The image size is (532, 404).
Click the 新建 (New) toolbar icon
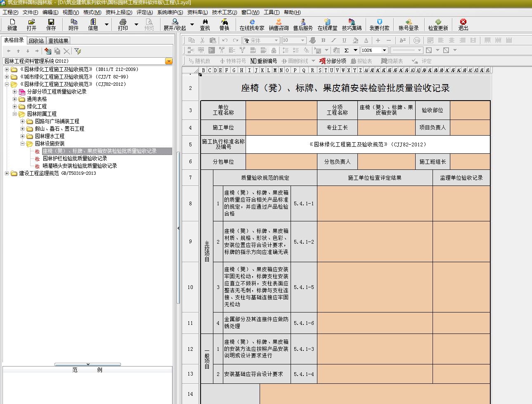(x=12, y=24)
